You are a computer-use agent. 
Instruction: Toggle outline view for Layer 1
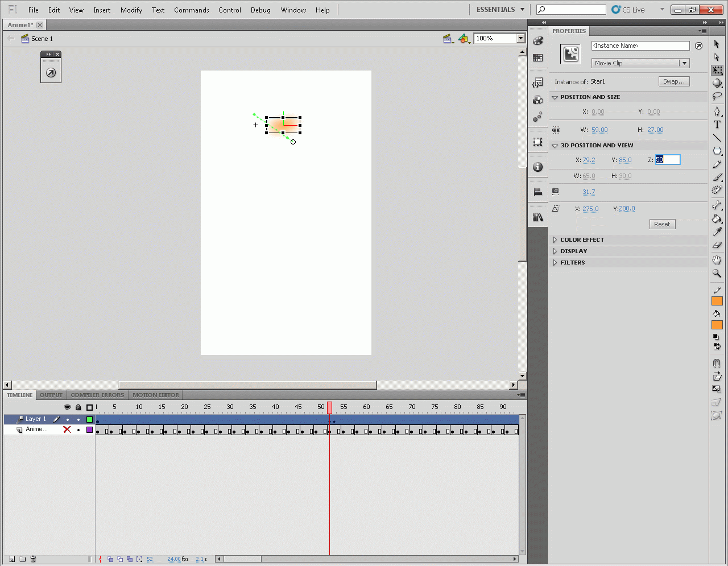[89, 419]
